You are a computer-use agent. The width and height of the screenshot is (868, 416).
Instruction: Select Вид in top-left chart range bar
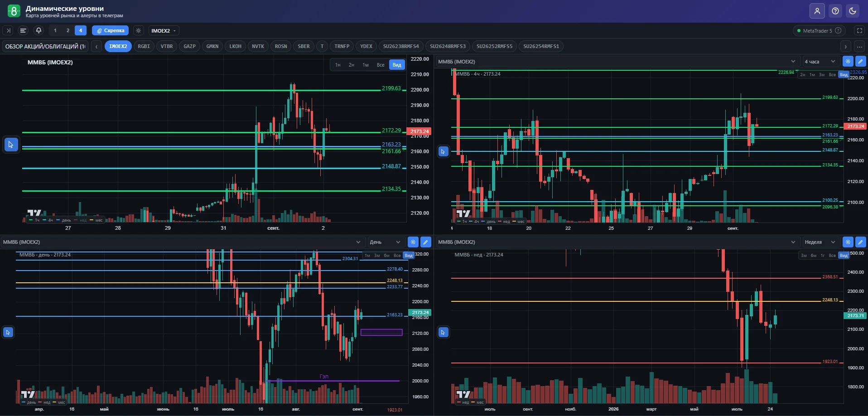coord(397,65)
